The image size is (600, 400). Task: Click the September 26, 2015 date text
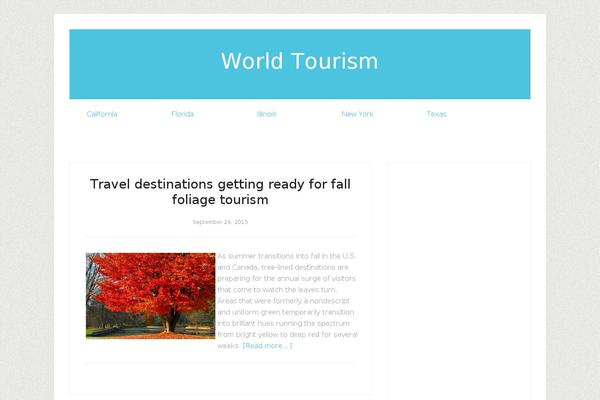tap(220, 222)
